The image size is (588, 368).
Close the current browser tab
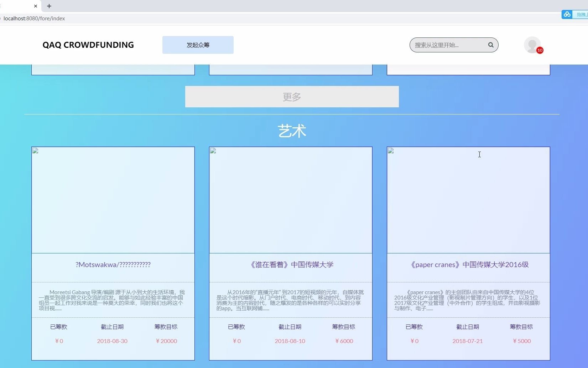pyautogui.click(x=36, y=6)
